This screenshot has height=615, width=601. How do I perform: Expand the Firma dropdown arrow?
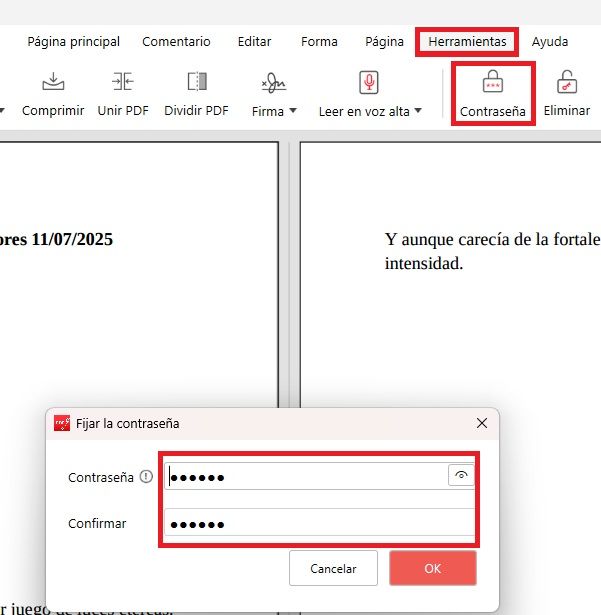pyautogui.click(x=293, y=111)
